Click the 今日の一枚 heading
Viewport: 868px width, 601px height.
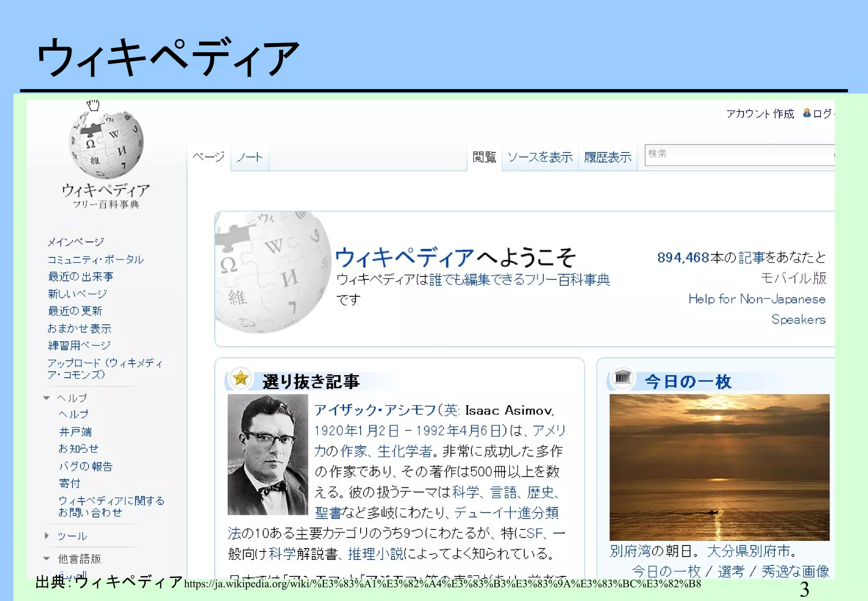(688, 381)
